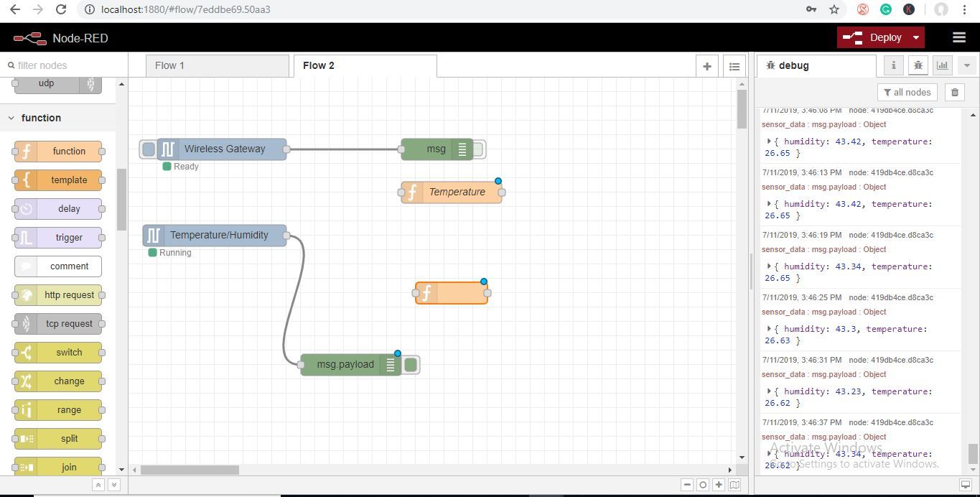Select the unnamed function node
Viewport: 980px width, 497px height.
pyautogui.click(x=452, y=293)
